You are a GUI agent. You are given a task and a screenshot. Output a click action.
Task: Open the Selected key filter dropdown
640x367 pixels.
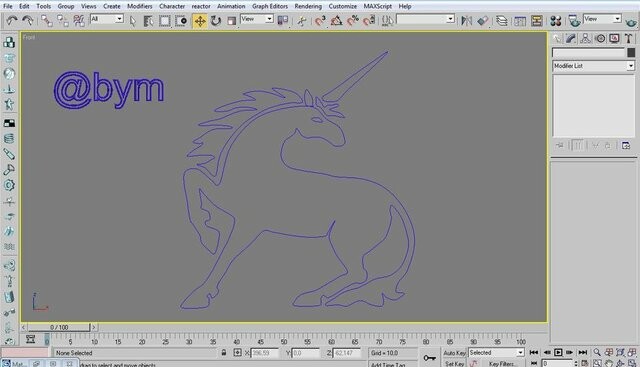[x=496, y=352]
